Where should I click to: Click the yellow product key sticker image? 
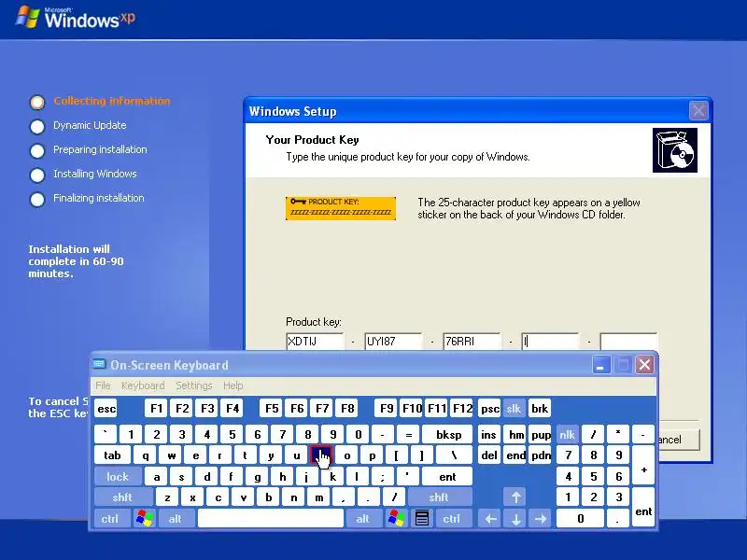pos(341,208)
